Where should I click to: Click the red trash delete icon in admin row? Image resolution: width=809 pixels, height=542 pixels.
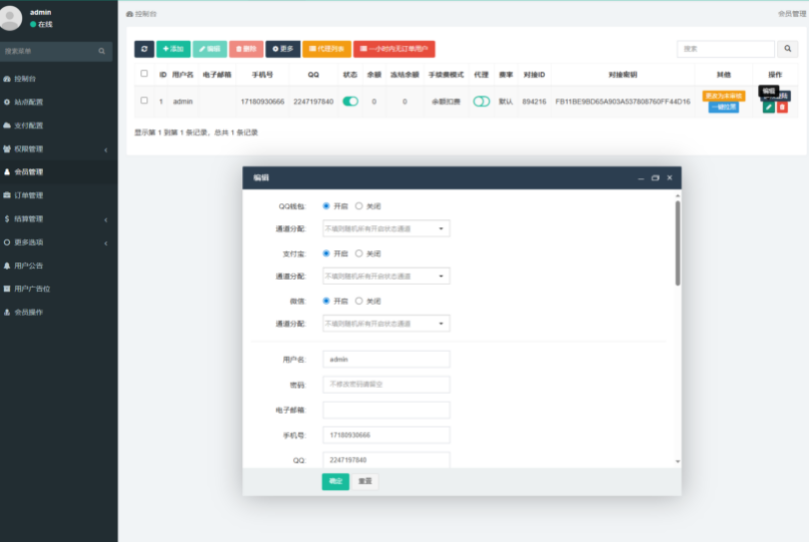click(x=782, y=107)
